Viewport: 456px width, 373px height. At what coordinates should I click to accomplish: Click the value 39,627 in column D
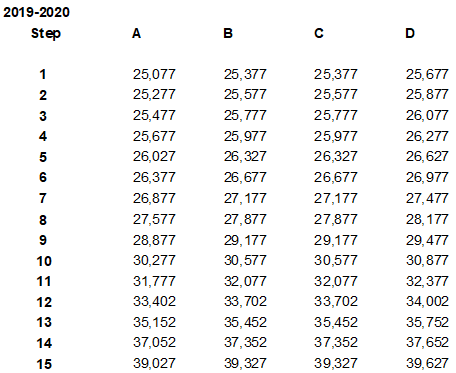[427, 363]
